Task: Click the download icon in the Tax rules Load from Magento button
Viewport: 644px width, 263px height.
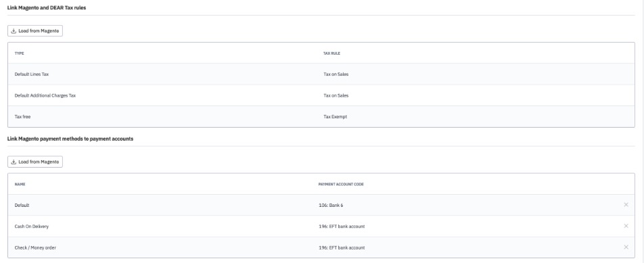Action: (14, 31)
